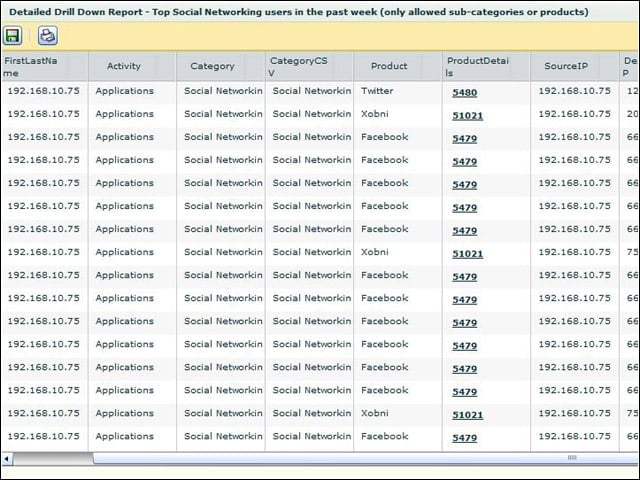
Task: Select first row's 192.168.10.75 name cell
Action: click(44, 91)
